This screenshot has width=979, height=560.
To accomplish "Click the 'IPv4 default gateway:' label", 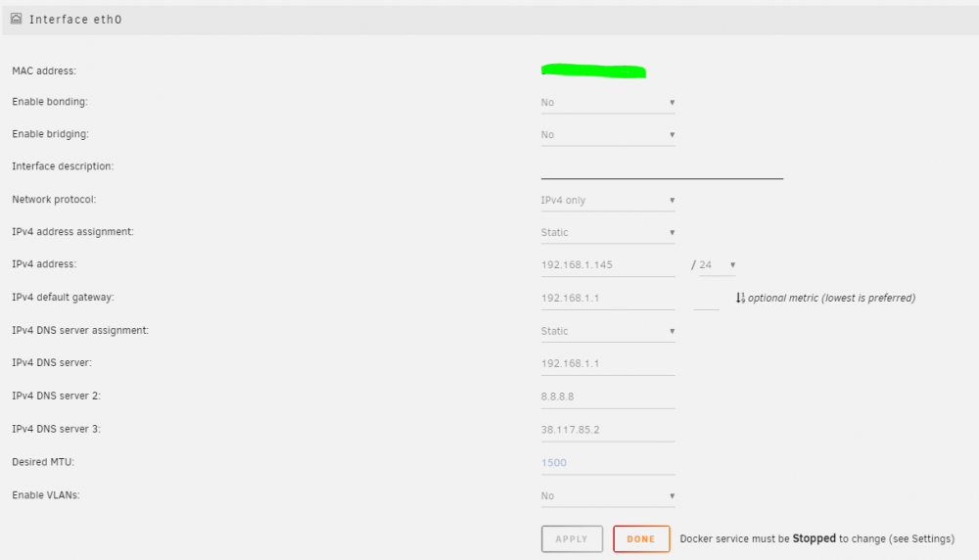I will [63, 298].
